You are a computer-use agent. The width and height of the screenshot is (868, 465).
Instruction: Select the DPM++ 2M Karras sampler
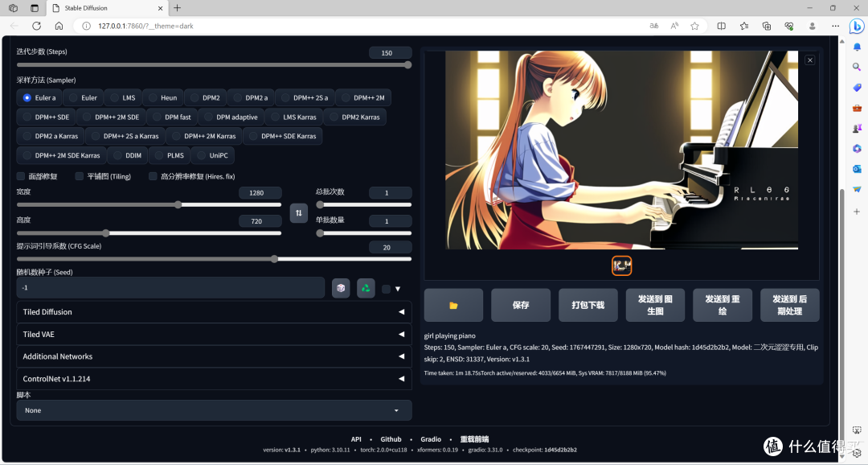tap(203, 136)
